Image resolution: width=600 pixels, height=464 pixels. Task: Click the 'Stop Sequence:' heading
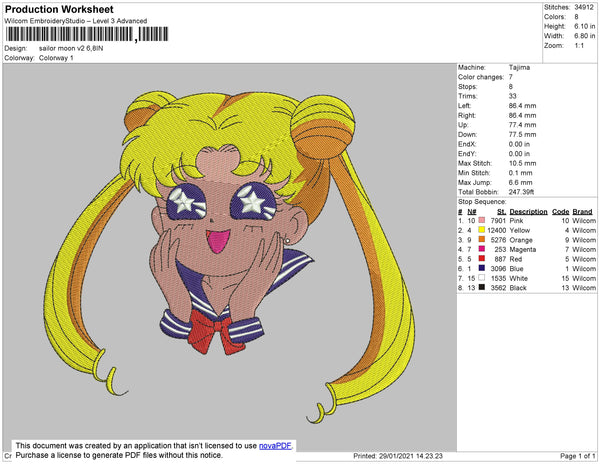(482, 202)
